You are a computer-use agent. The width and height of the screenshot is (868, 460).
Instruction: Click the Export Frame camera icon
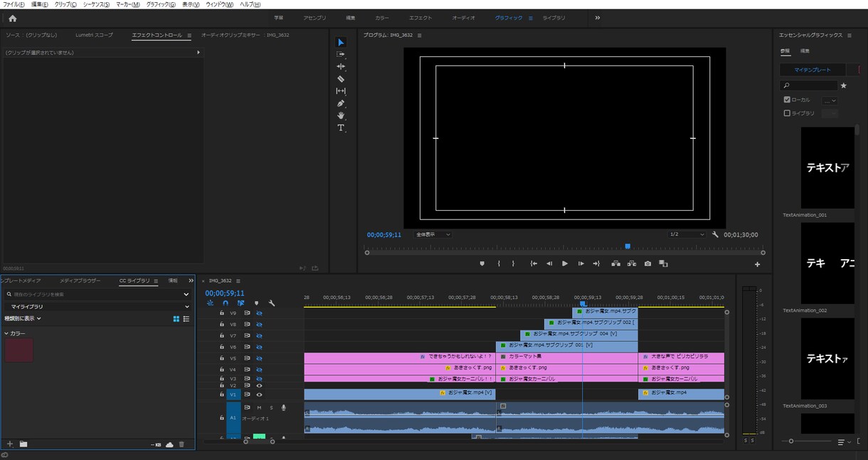point(647,263)
